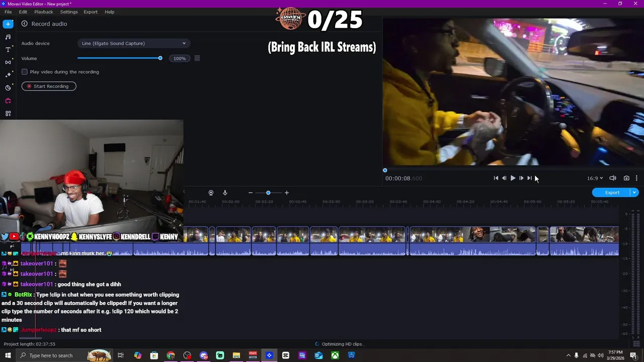Image resolution: width=644 pixels, height=362 pixels.
Task: Open the Edit menu
Action: click(x=23, y=12)
